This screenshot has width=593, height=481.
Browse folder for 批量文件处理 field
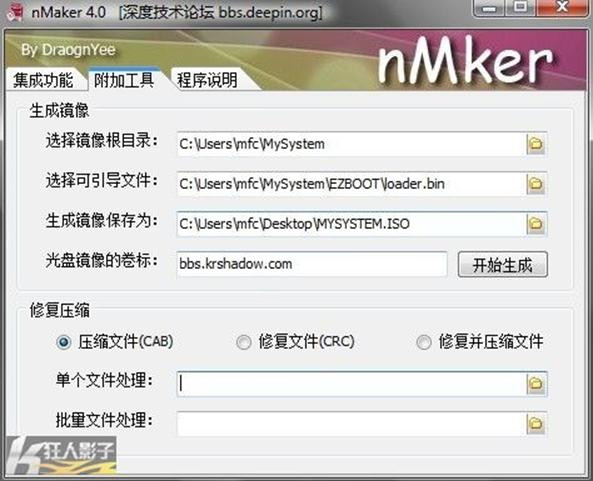click(536, 424)
